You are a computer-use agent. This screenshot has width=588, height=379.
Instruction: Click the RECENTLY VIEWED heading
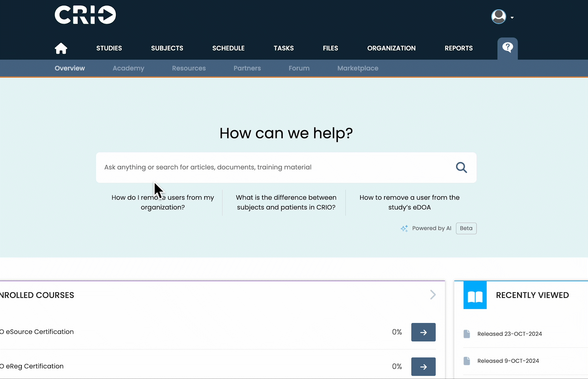coord(532,295)
